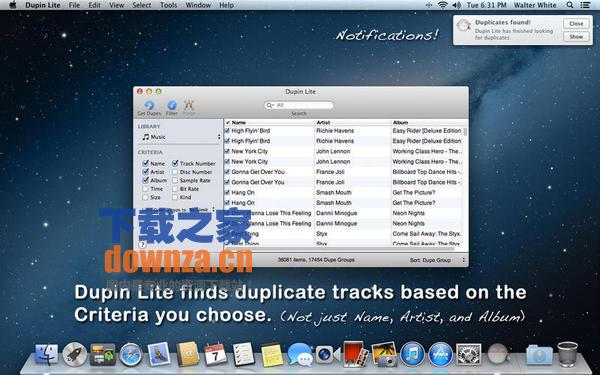Open the Select menu
Image resolution: width=600 pixels, height=375 pixels.
142,5
